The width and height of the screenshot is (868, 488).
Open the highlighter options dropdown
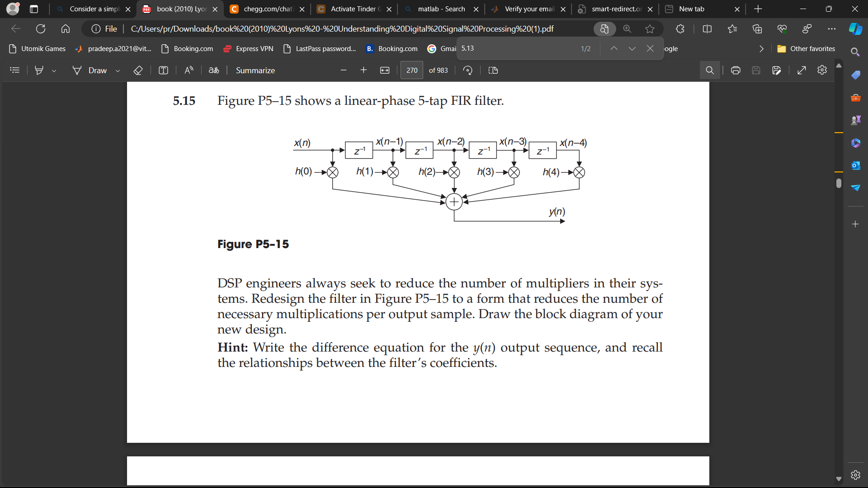click(54, 70)
